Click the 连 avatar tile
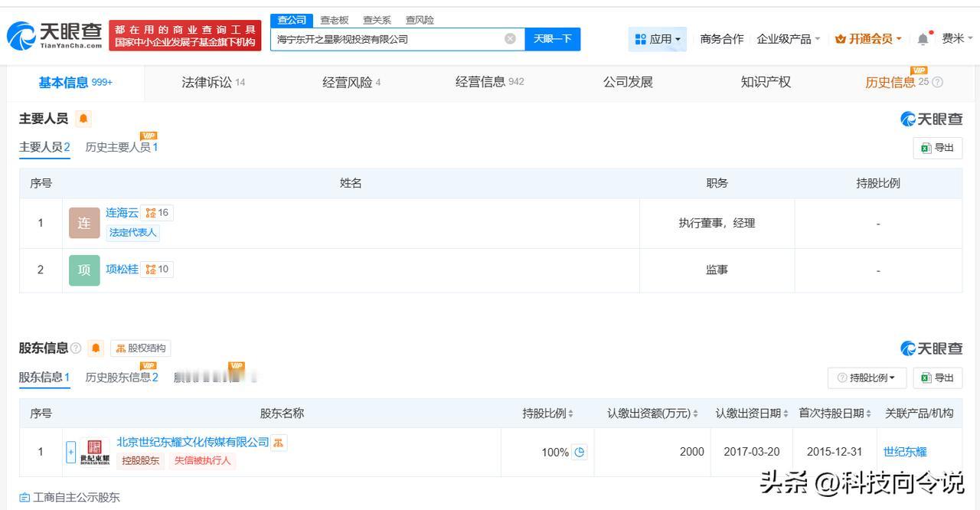Viewport: 980px width, 510px height. (x=84, y=224)
